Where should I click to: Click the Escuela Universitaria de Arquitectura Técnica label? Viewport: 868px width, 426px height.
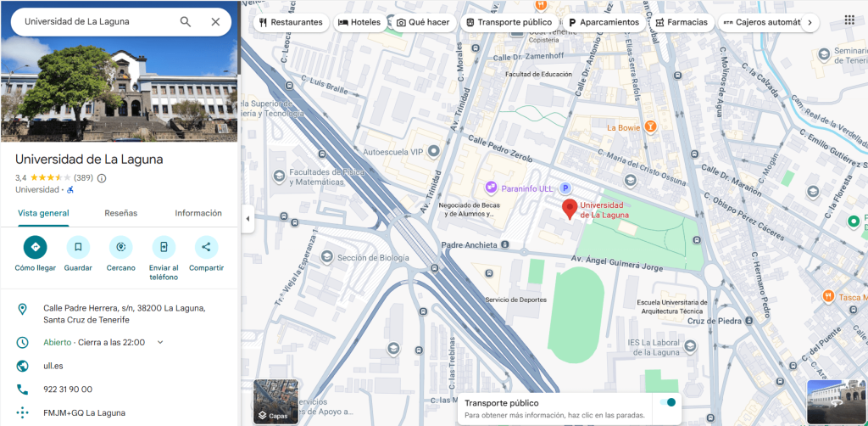point(672,306)
